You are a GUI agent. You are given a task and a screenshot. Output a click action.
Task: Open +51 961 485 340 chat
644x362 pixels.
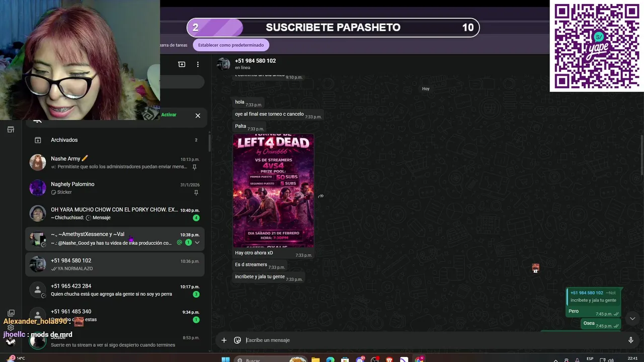tap(116, 315)
